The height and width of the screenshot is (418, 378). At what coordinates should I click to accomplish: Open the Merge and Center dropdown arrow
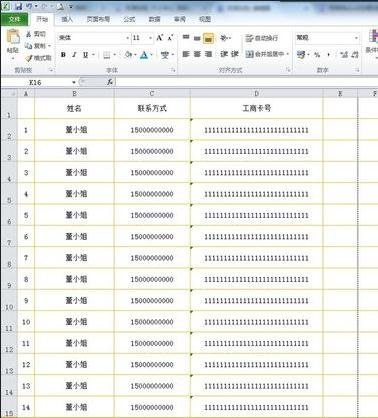click(287, 54)
